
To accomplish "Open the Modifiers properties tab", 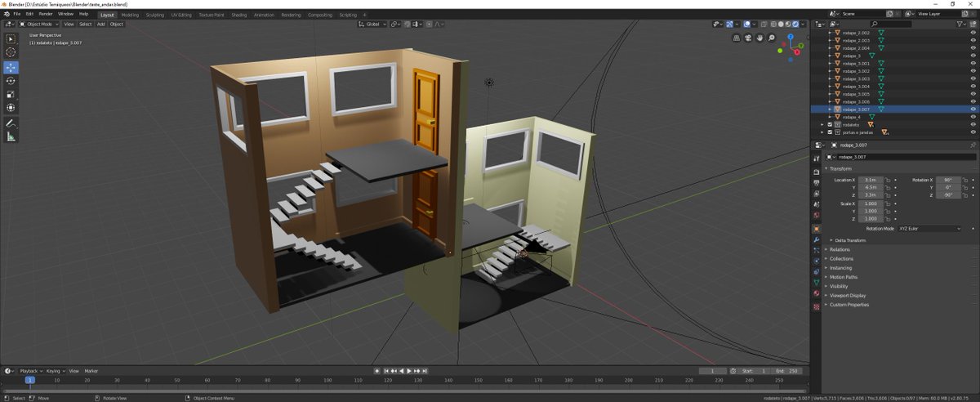I will pyautogui.click(x=816, y=239).
